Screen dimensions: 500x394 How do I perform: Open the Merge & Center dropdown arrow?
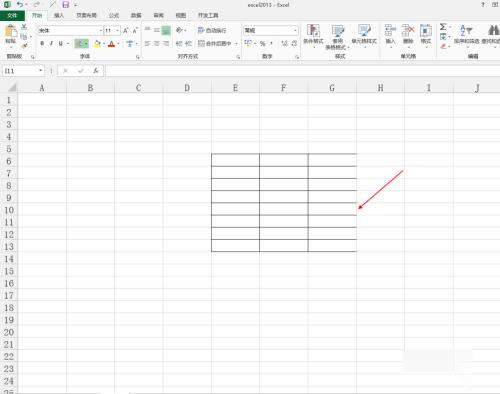[x=236, y=44]
